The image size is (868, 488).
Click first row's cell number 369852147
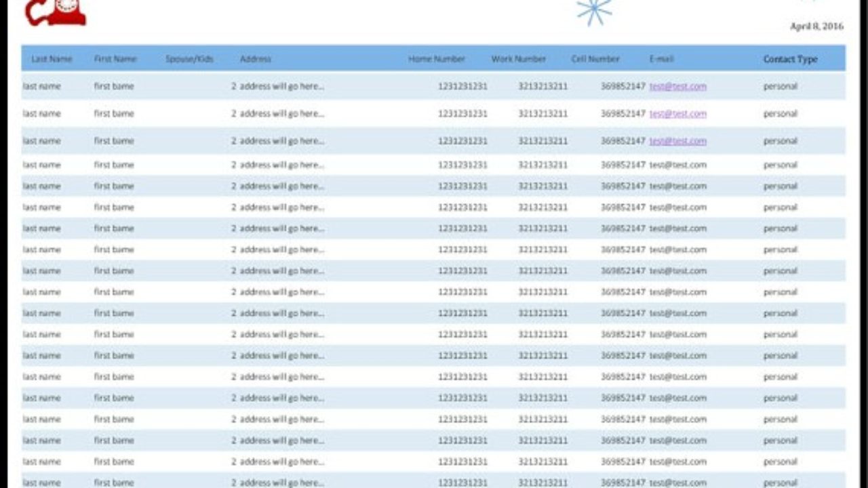point(623,87)
